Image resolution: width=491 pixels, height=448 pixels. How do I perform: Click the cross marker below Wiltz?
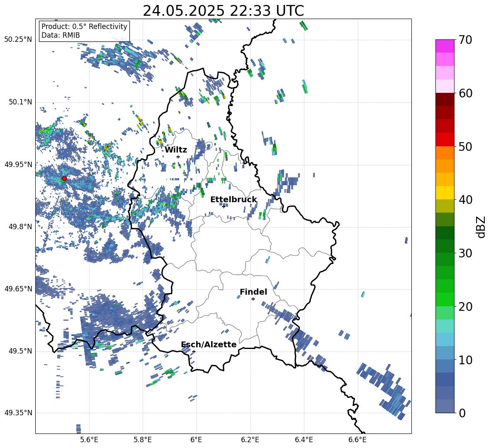coord(178,157)
